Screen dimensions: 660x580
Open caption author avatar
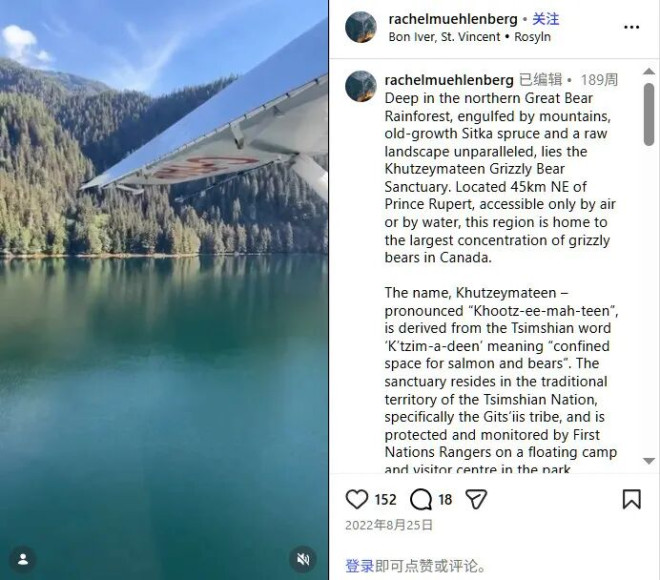coord(361,86)
